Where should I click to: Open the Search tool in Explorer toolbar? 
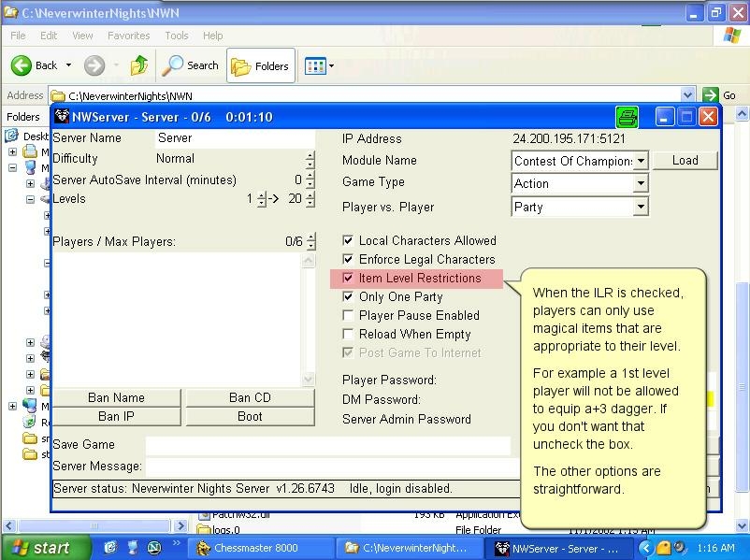coord(190,65)
